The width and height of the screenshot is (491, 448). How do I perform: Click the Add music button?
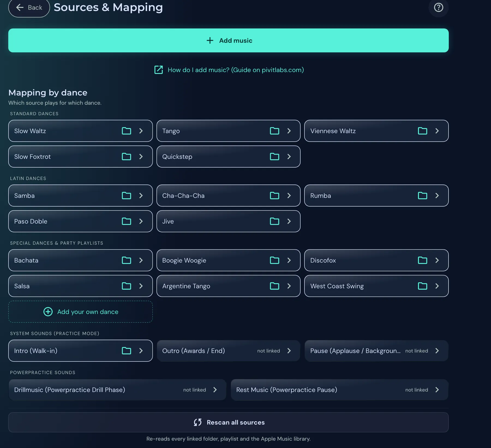(228, 40)
